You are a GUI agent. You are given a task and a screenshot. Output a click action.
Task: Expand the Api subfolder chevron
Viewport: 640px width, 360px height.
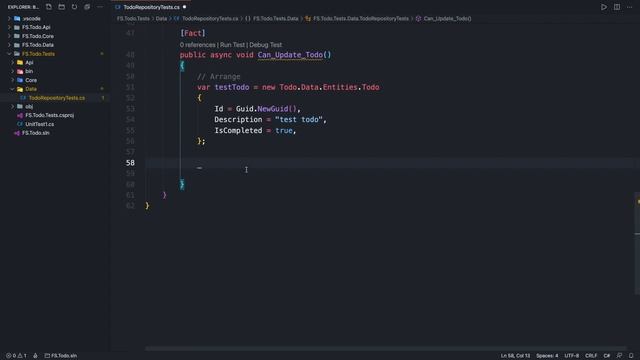pyautogui.click(x=13, y=62)
